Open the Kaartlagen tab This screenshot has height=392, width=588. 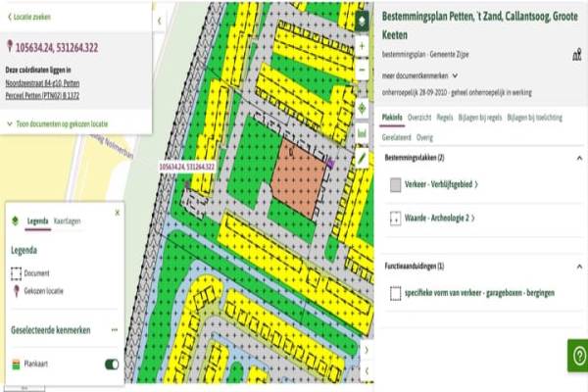(68, 221)
